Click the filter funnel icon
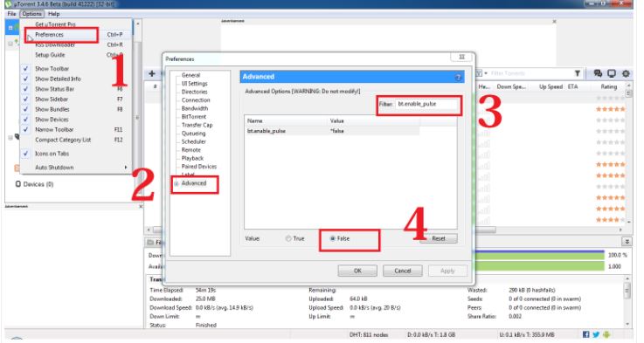The width and height of the screenshot is (644, 343). [577, 73]
